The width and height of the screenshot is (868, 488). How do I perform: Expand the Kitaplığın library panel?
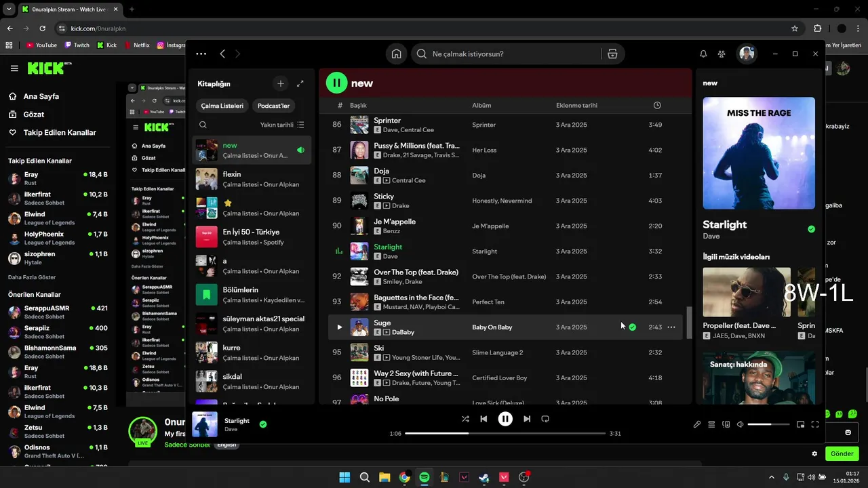pos(300,83)
